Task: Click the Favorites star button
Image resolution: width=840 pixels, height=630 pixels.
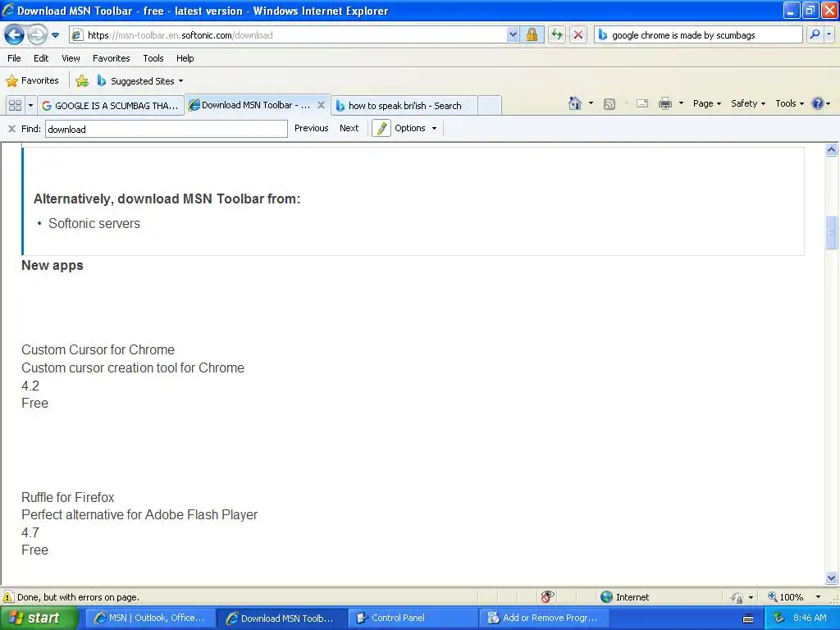Action: (32, 81)
